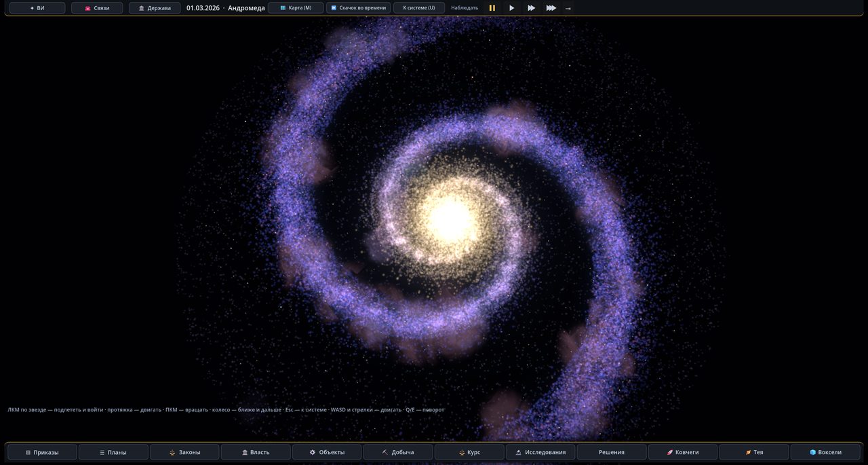Viewport: 868px width, 465px height.
Task: Open the Власть tab
Action: coord(256,452)
